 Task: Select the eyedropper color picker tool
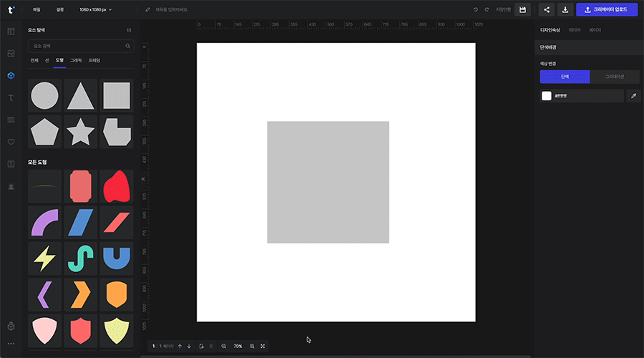click(x=633, y=96)
